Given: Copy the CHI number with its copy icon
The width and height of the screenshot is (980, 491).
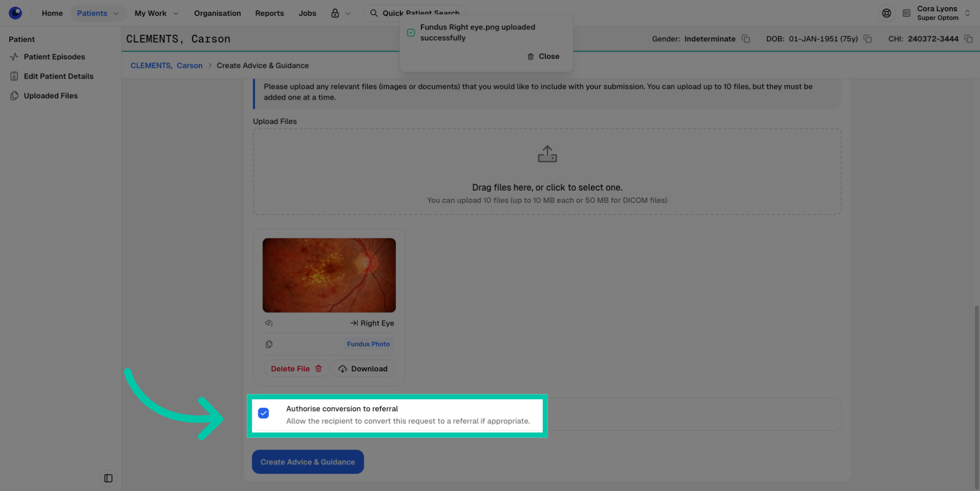Looking at the screenshot, I should [968, 39].
